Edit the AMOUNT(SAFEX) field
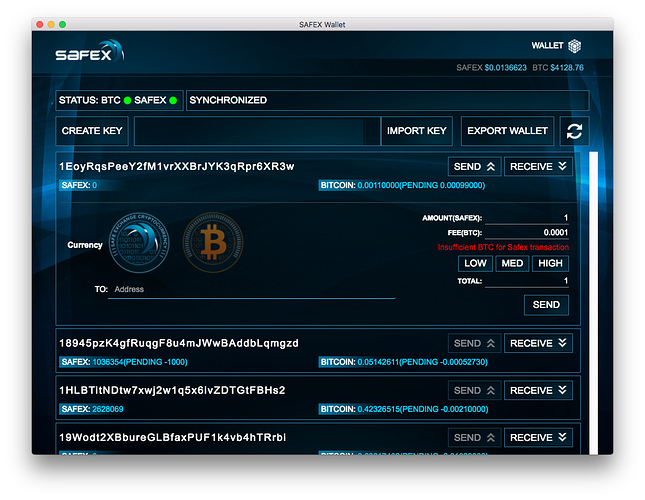Image resolution: width=645 pixels, height=500 pixels. tap(527, 218)
